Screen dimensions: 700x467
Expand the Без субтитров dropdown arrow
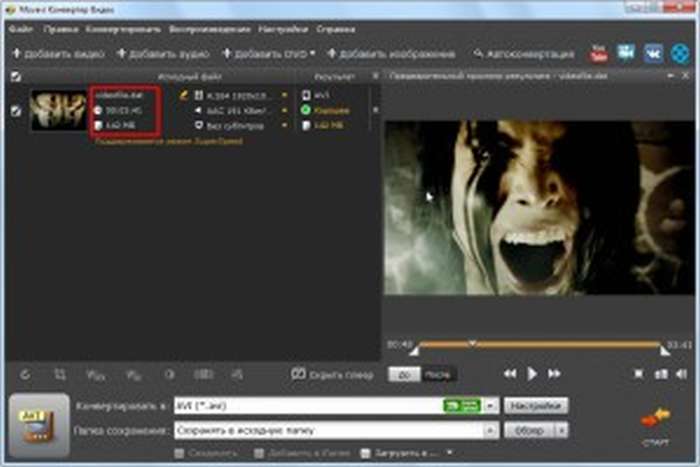[x=284, y=125]
